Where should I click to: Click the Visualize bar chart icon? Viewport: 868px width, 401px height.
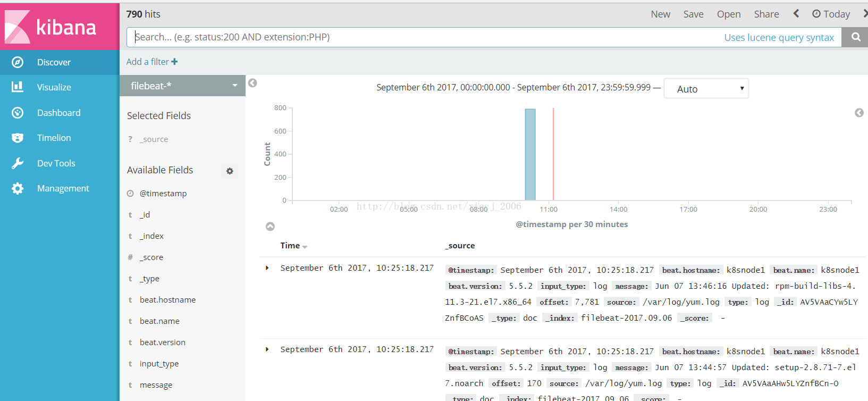point(18,87)
